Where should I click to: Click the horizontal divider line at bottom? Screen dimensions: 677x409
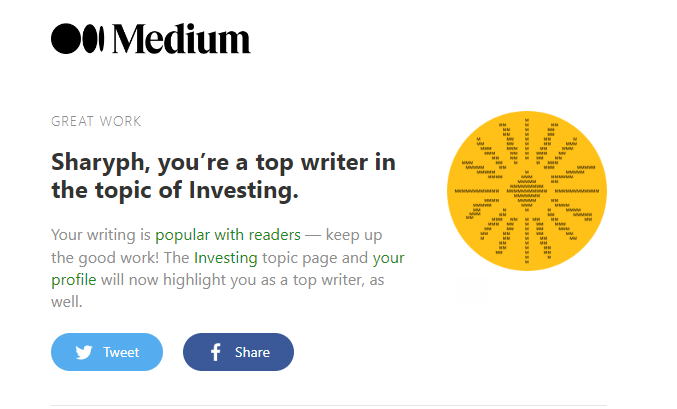[x=329, y=405]
